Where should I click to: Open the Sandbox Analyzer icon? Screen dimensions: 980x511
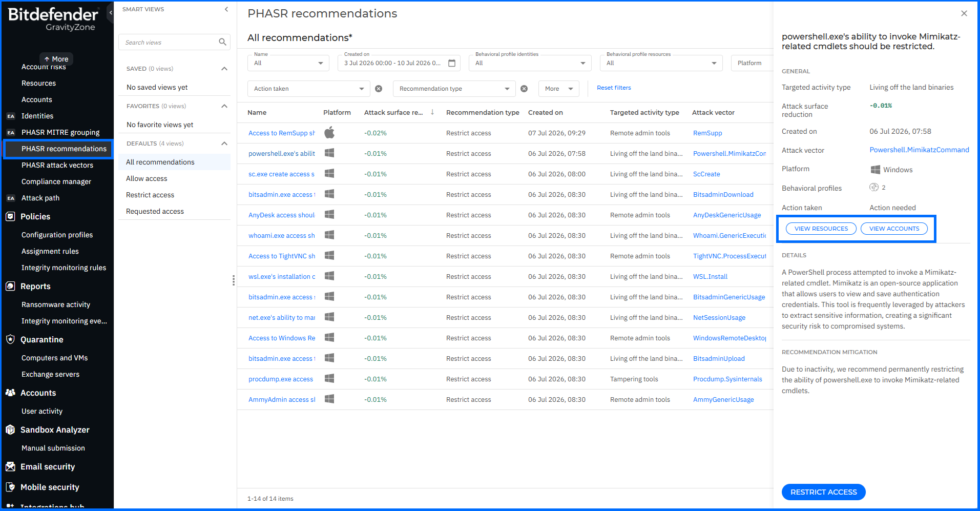(x=10, y=430)
